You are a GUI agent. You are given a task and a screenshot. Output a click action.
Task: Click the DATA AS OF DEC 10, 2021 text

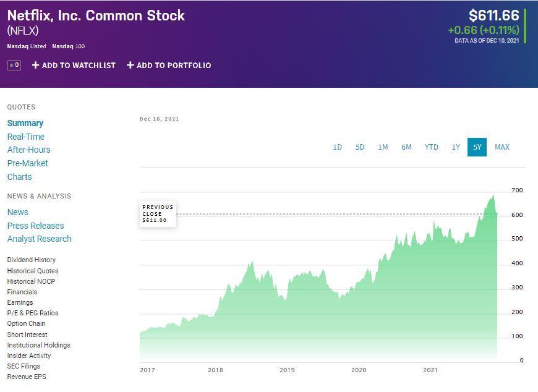(487, 40)
